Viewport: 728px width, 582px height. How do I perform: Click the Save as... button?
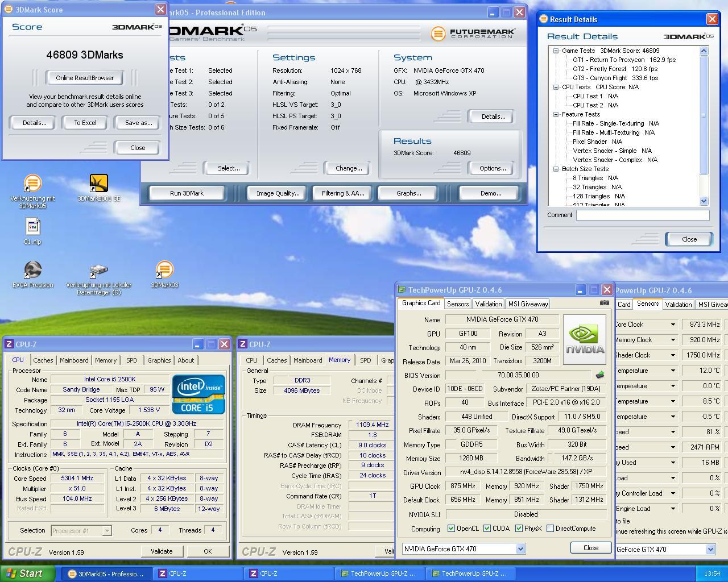(138, 123)
